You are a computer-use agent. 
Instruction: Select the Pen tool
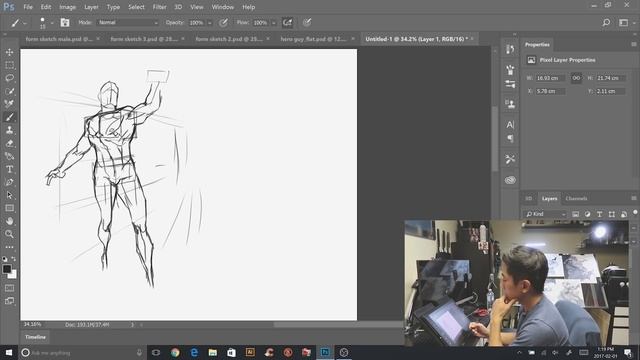9,182
